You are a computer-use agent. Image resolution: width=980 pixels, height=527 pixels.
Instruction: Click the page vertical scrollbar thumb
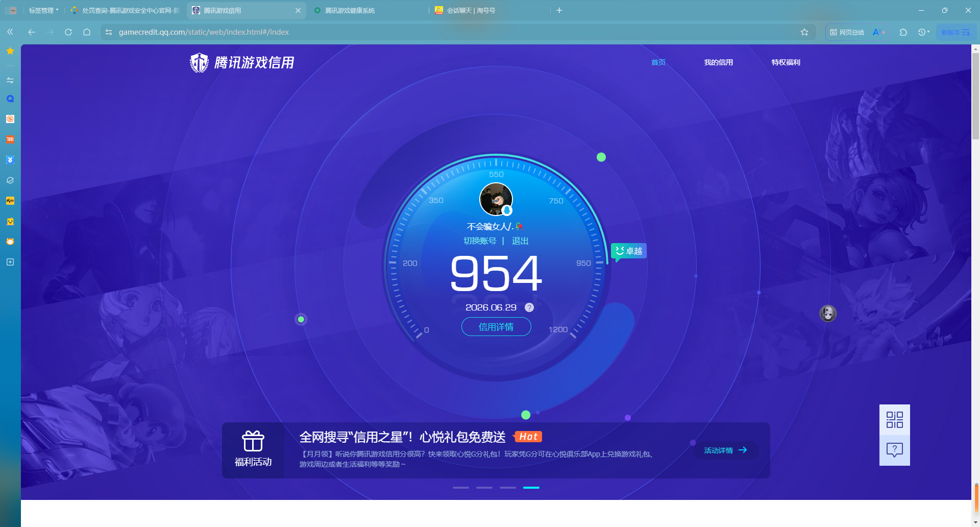[x=976, y=96]
